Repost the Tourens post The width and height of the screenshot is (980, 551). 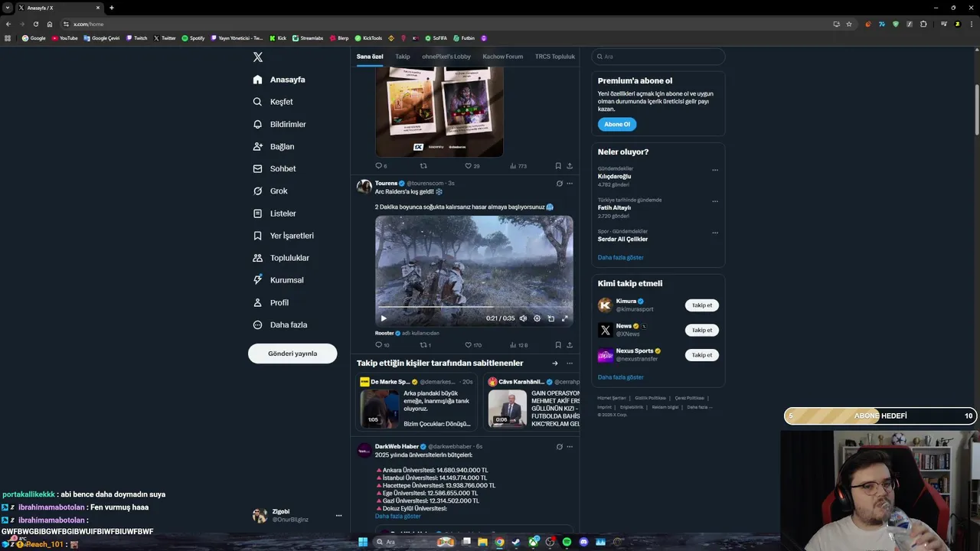[426, 345]
